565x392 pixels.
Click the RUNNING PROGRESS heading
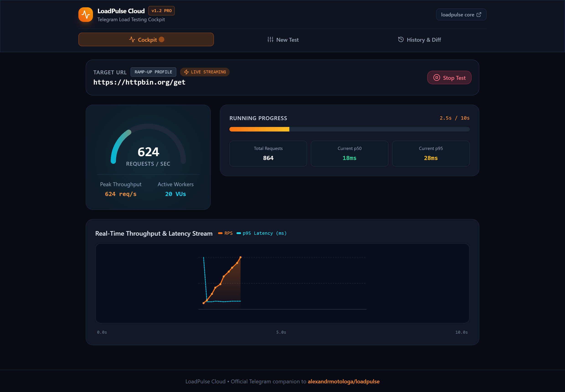coord(258,118)
